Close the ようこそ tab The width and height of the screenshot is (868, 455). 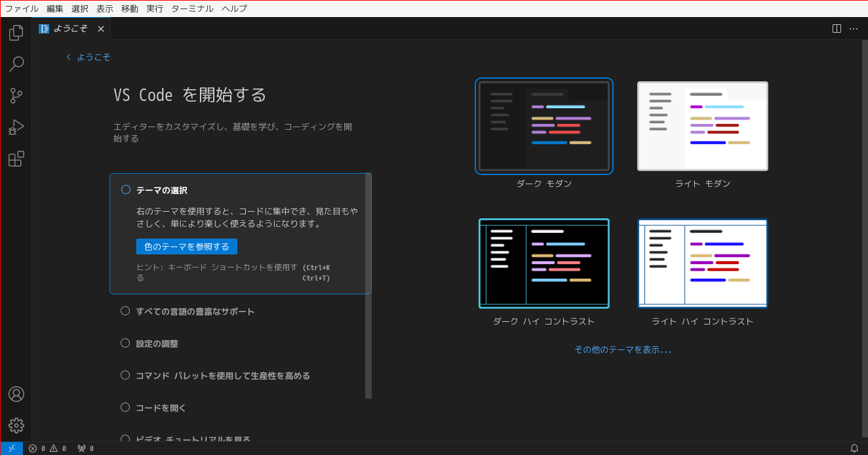tap(101, 29)
